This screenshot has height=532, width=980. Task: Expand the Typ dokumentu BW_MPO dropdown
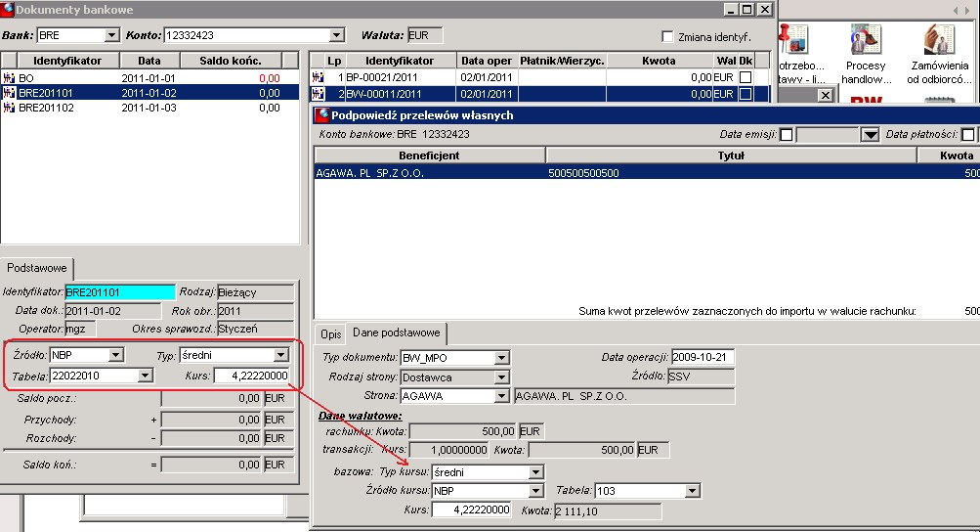[501, 358]
